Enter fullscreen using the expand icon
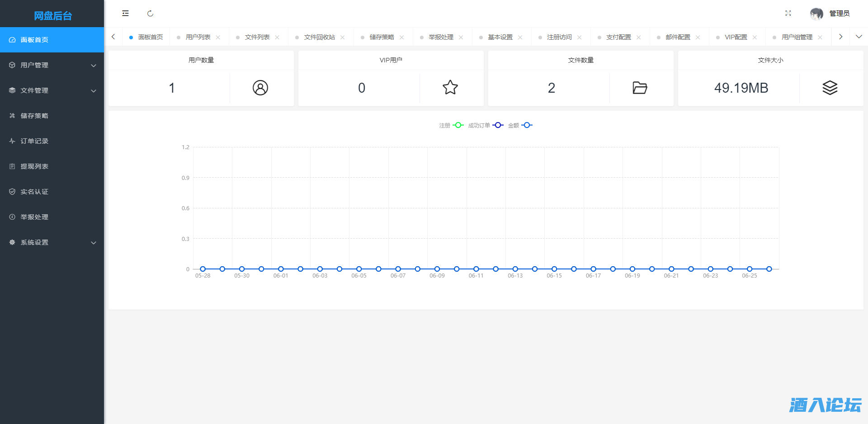868x424 pixels. click(788, 14)
